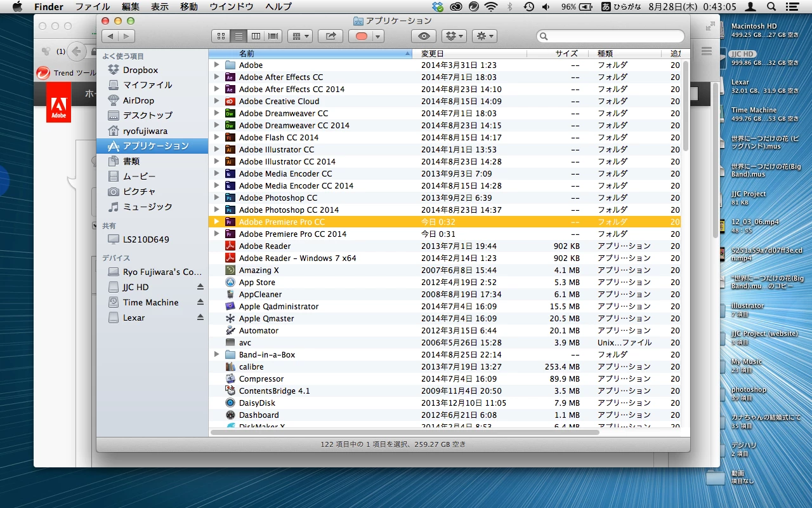Select the calibre application icon

230,367
